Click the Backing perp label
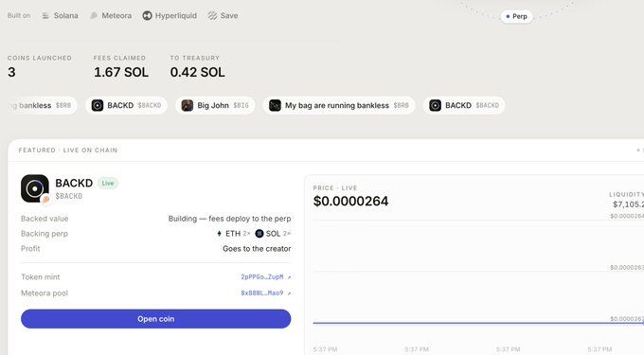 45,234
